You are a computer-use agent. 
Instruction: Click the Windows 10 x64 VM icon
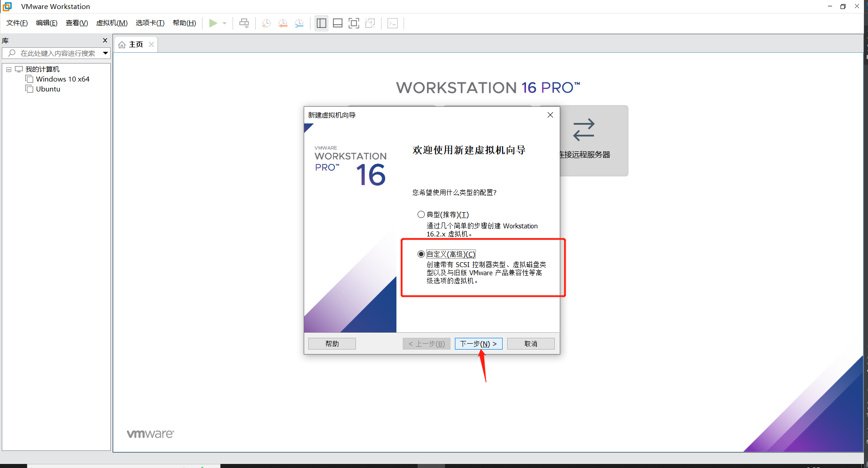[30, 79]
